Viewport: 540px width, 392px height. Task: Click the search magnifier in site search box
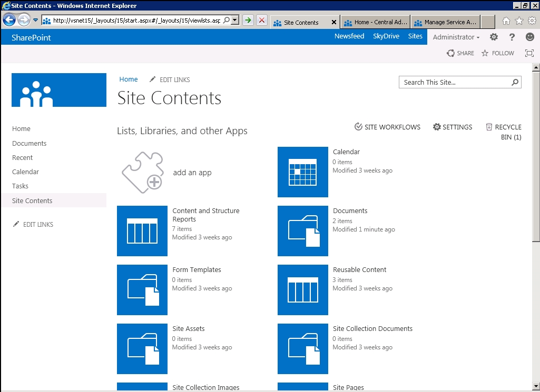[x=515, y=82]
